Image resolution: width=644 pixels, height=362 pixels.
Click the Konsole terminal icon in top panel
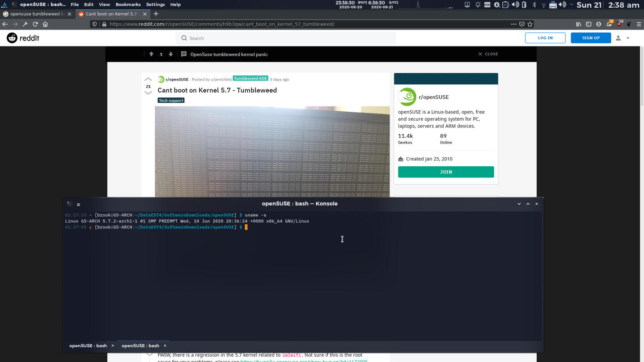click(14, 4)
